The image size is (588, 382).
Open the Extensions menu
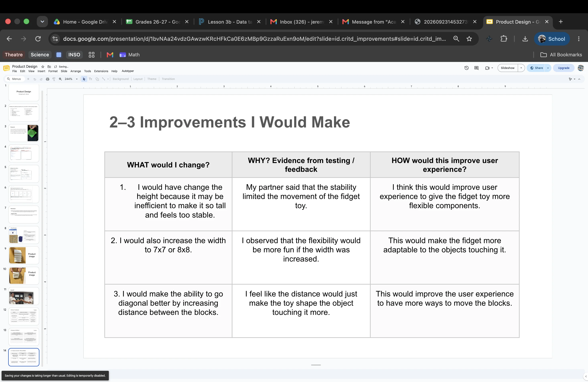[x=101, y=71]
